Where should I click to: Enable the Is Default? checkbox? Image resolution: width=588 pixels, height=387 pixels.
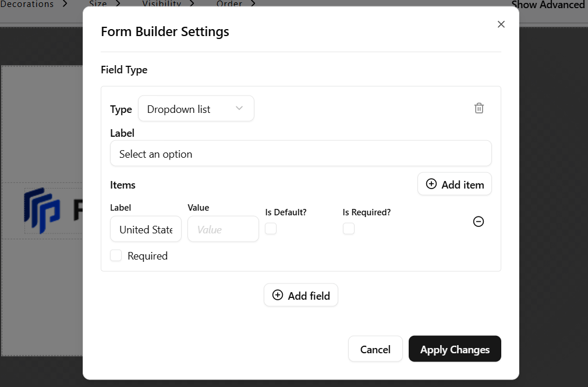(271, 229)
